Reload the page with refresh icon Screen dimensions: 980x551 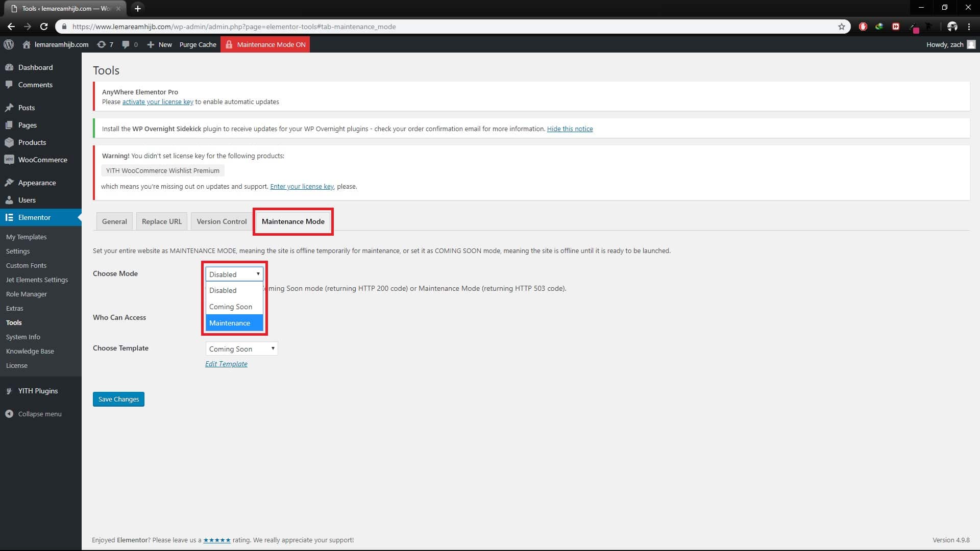click(44, 27)
